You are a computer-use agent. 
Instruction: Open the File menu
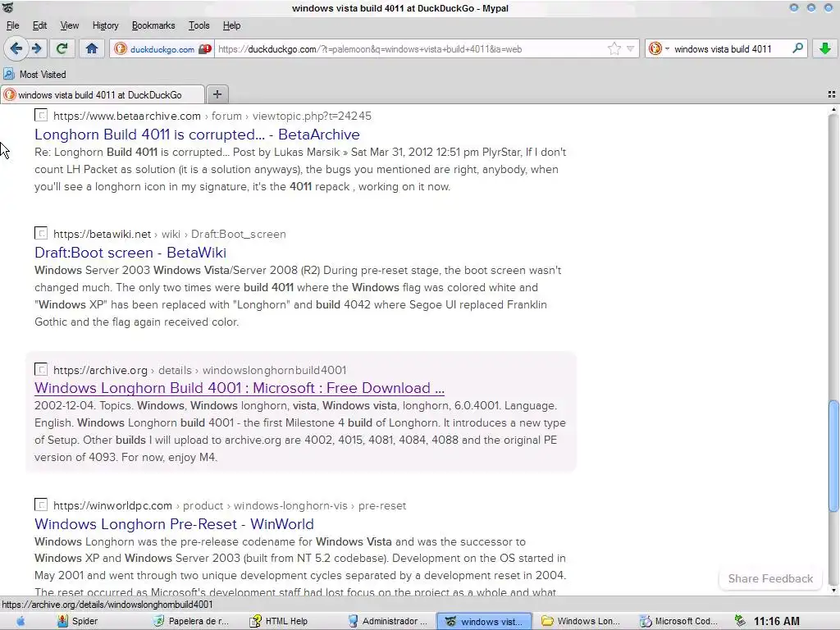point(12,25)
